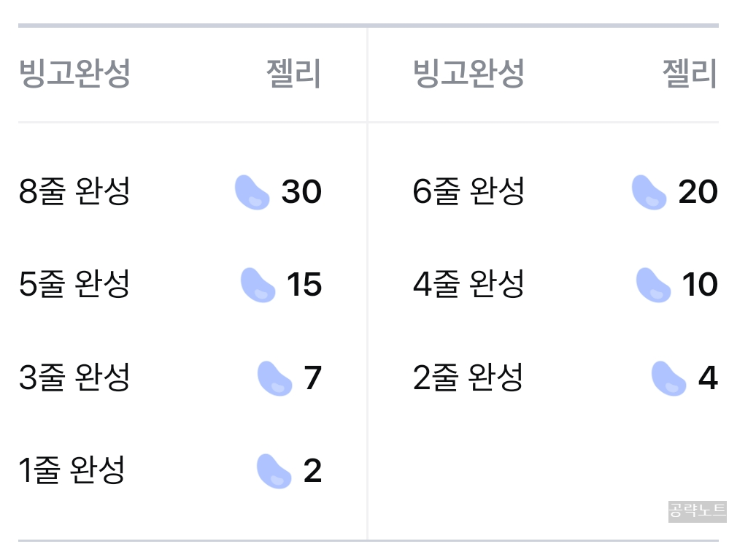
Task: Click the jelly icon next to 7
Action: (274, 378)
